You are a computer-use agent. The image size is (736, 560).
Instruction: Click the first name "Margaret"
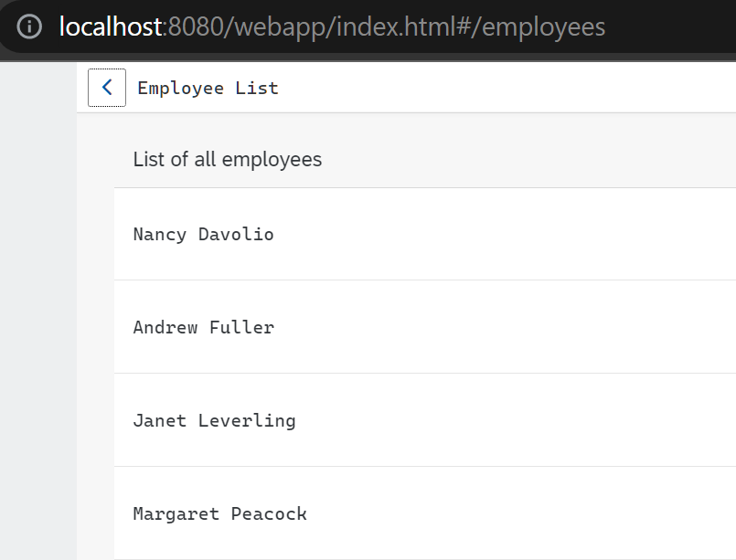[x=176, y=513]
